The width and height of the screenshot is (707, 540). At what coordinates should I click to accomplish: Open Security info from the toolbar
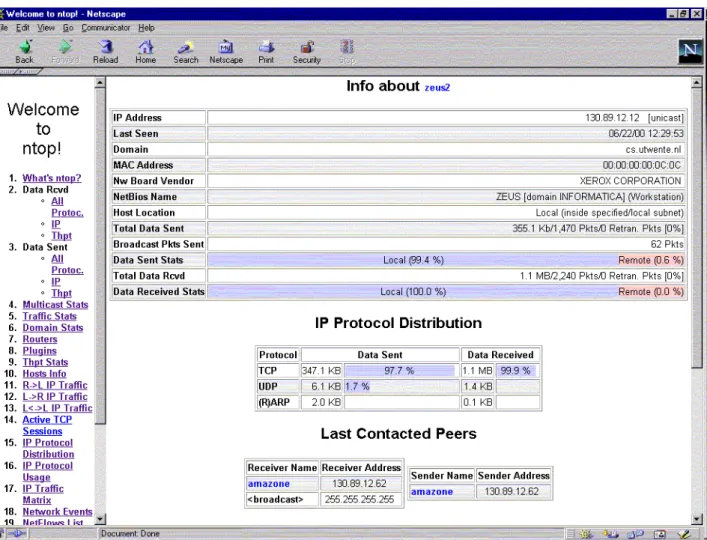pyautogui.click(x=307, y=52)
